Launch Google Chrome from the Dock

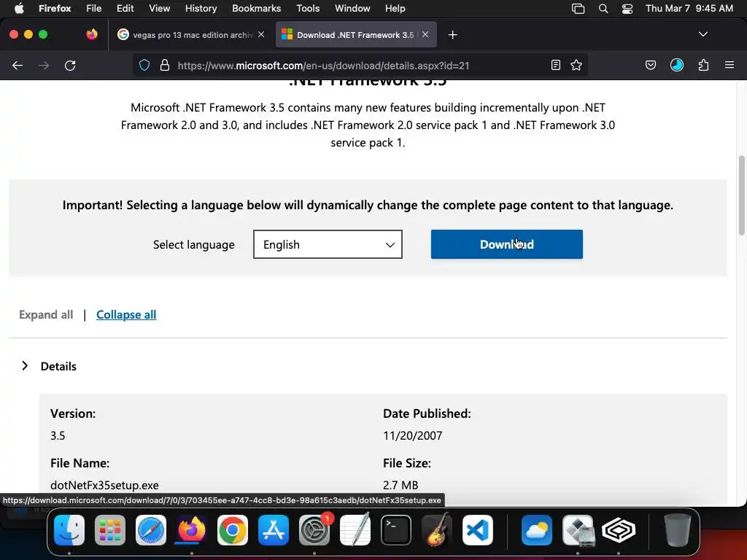[233, 530]
